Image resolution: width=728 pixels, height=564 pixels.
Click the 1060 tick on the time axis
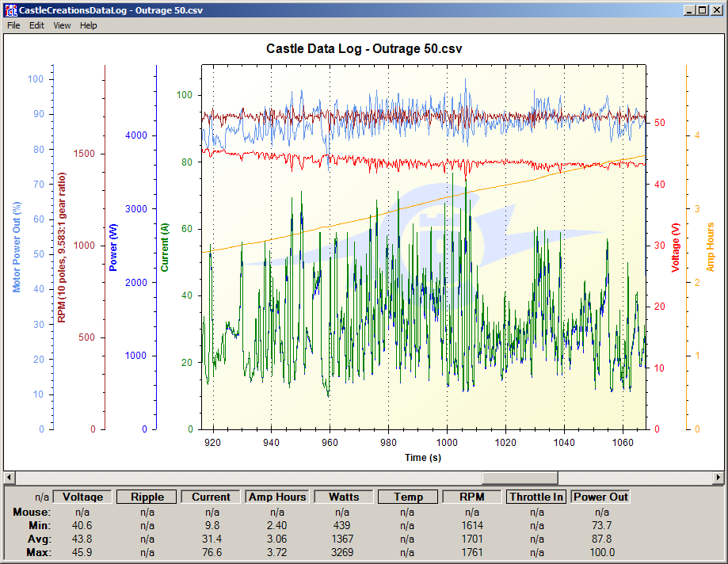[x=623, y=442]
